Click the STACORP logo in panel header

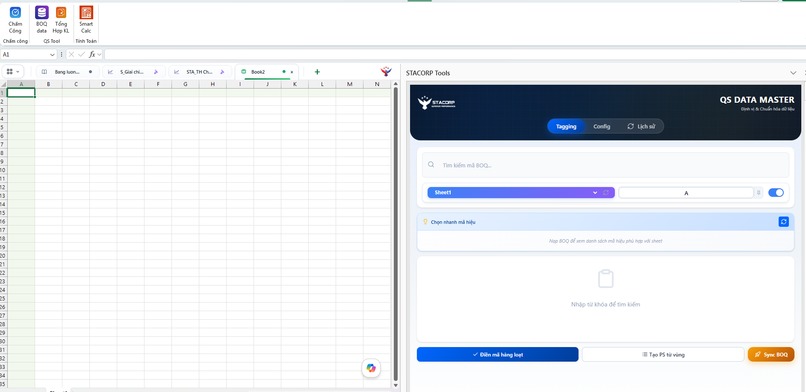[436, 103]
